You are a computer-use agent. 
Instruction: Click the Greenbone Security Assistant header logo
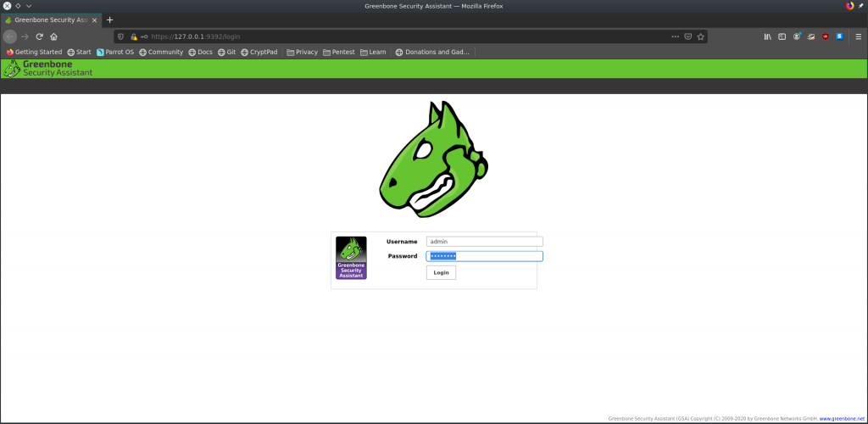(48, 69)
